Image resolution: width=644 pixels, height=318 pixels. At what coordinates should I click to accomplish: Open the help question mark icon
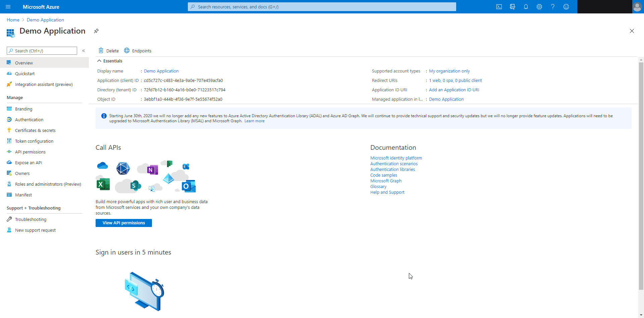point(553,7)
